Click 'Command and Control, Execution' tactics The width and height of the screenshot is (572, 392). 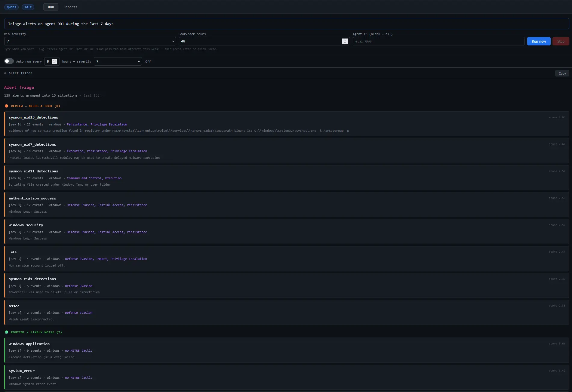pyautogui.click(x=94, y=178)
